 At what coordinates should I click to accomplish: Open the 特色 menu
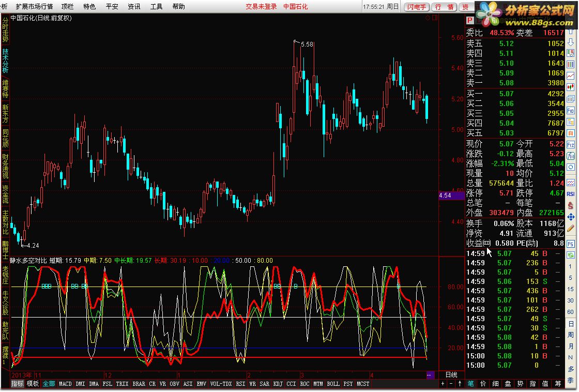pyautogui.click(x=89, y=7)
